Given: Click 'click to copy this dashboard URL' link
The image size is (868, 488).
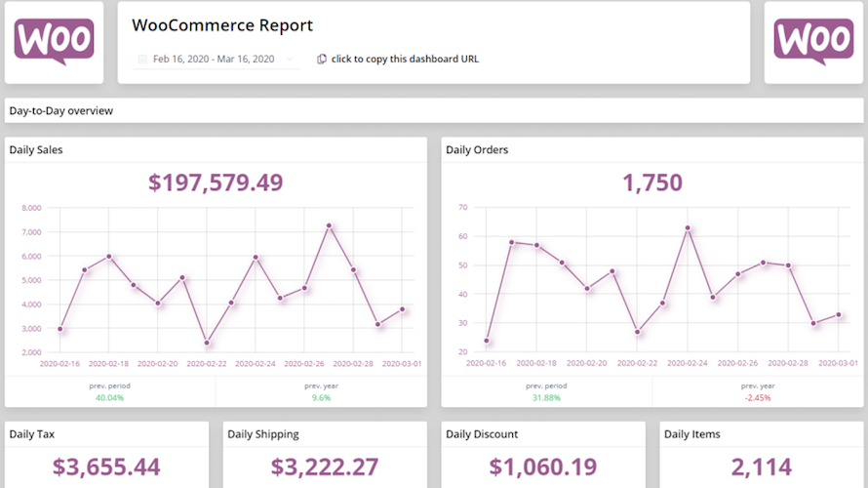Looking at the screenshot, I should [x=405, y=60].
